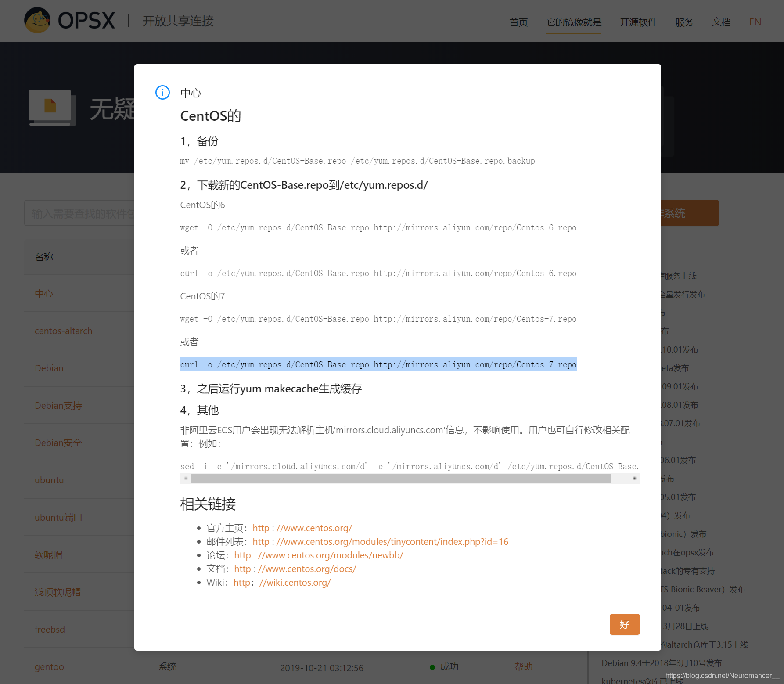784x684 pixels.
Task: Click the blue info icon in dialog
Action: [162, 92]
